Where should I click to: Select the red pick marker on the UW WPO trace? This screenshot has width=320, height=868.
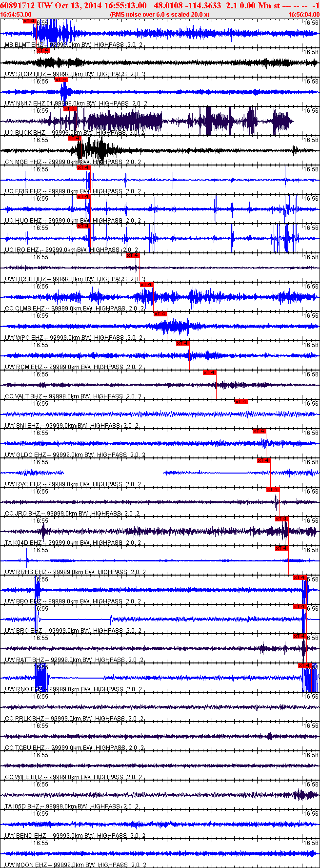[160, 314]
